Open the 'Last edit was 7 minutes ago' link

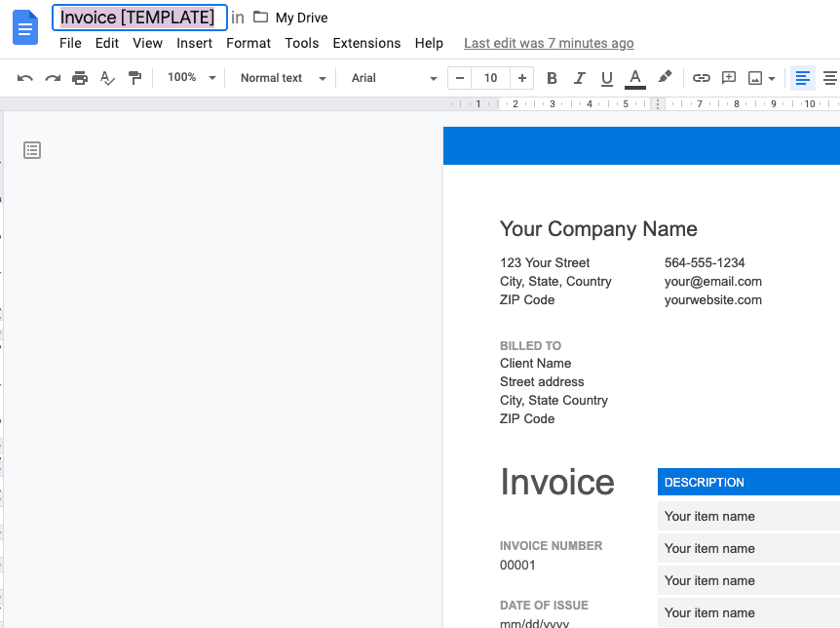coord(549,43)
